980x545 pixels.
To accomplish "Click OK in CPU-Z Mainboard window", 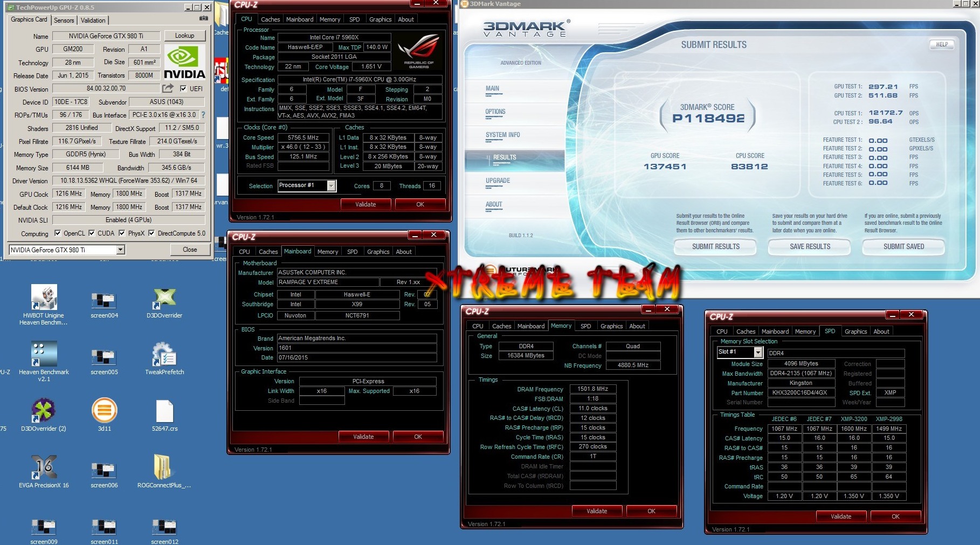I will [x=418, y=437].
